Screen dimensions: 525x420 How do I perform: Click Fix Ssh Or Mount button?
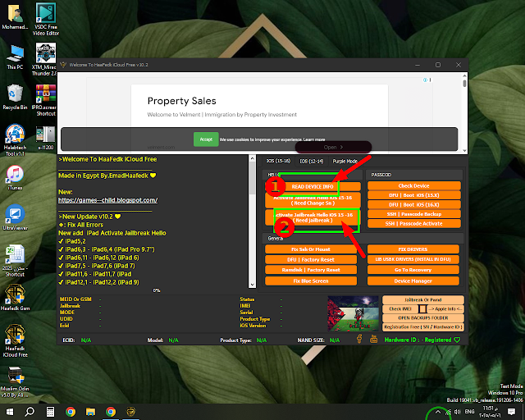pos(311,249)
